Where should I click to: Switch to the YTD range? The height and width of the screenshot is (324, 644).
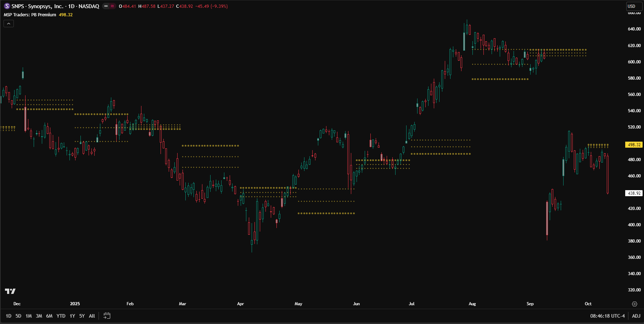coord(61,316)
